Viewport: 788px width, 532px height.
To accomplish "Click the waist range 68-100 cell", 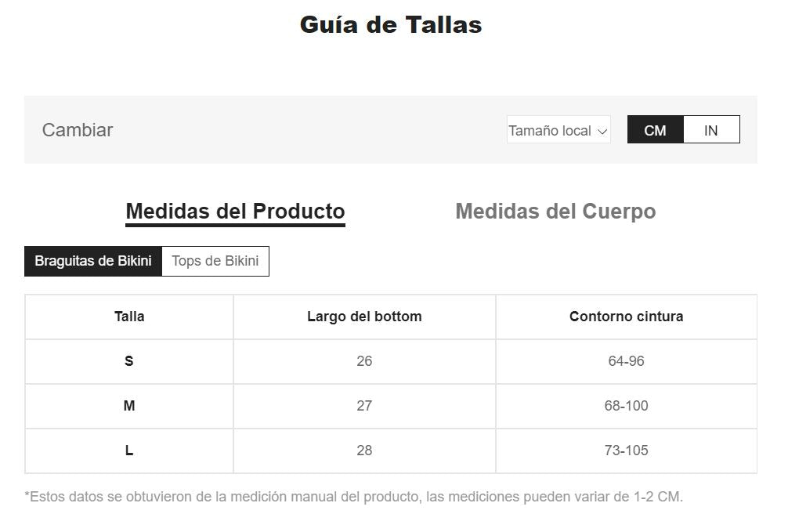I will click(626, 406).
